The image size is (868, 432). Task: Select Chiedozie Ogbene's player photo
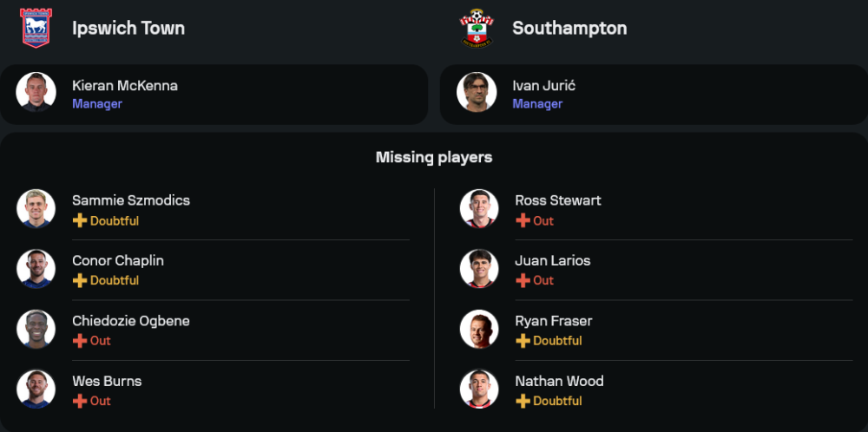click(36, 330)
